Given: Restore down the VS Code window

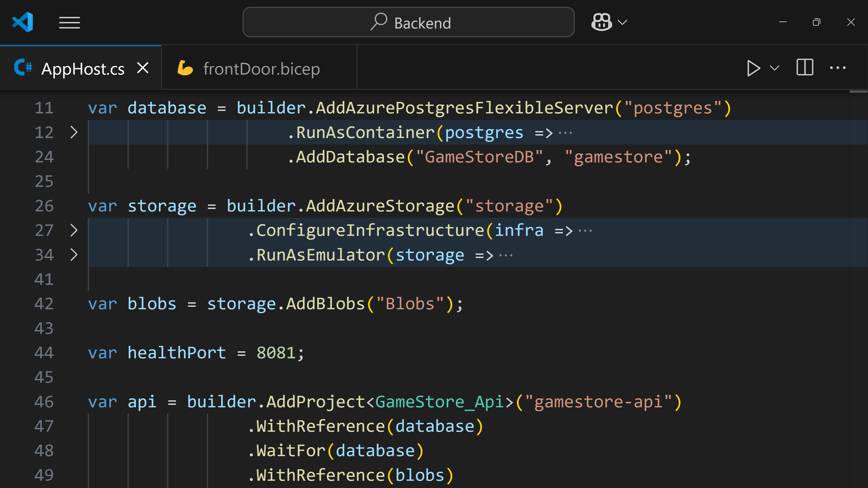Looking at the screenshot, I should [816, 22].
